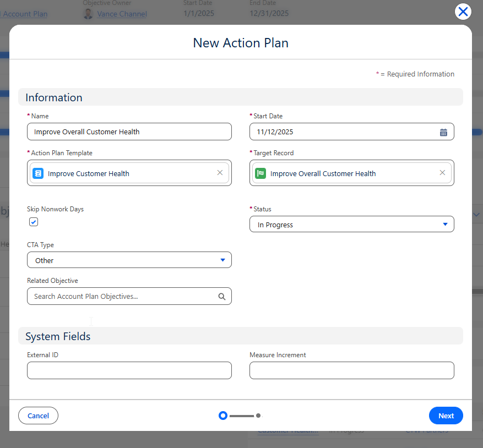Proceed with the Next button
The image size is (483, 448).
point(446,416)
